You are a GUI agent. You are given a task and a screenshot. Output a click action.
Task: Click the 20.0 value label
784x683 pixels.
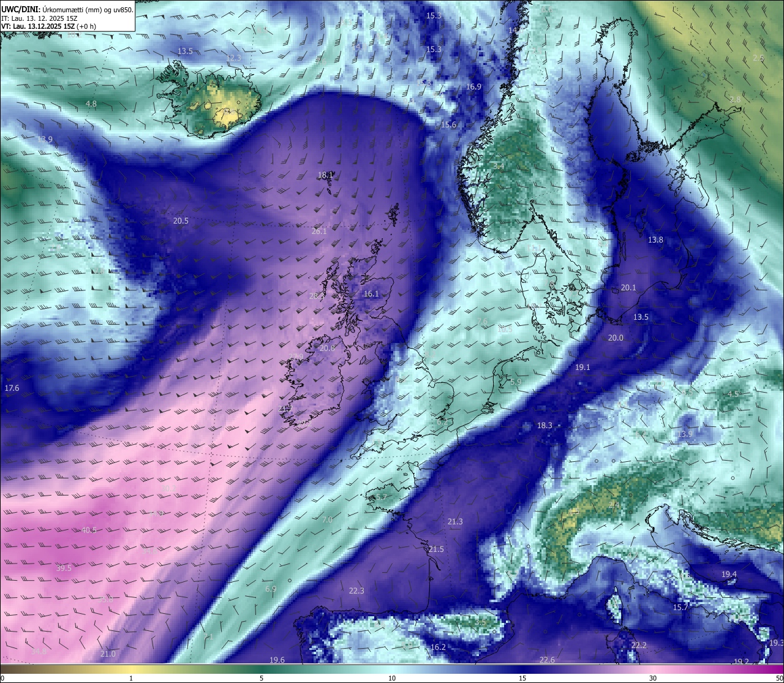(x=616, y=338)
